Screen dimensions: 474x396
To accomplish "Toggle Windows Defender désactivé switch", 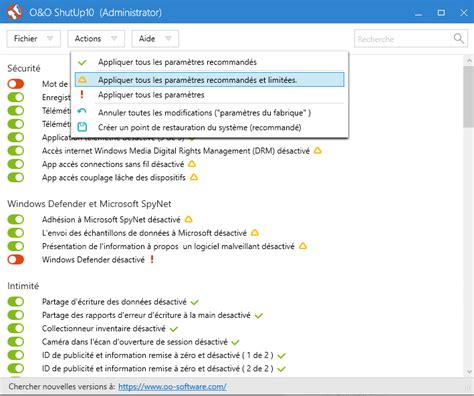I will (16, 259).
